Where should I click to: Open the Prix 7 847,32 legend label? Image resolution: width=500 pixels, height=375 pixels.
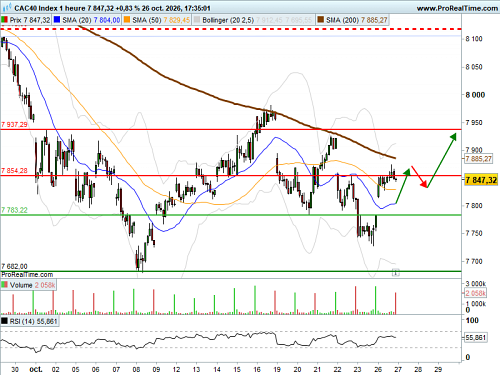30,20
